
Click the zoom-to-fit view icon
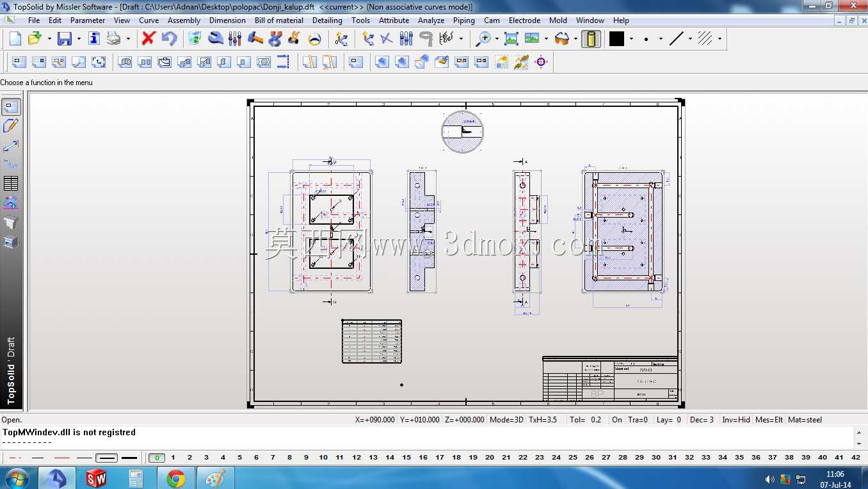tap(511, 39)
